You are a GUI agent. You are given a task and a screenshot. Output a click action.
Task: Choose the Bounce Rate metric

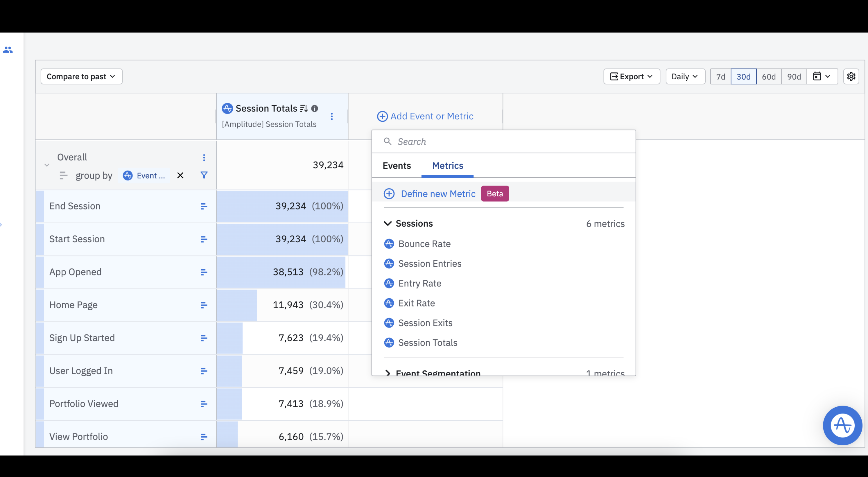(x=424, y=244)
